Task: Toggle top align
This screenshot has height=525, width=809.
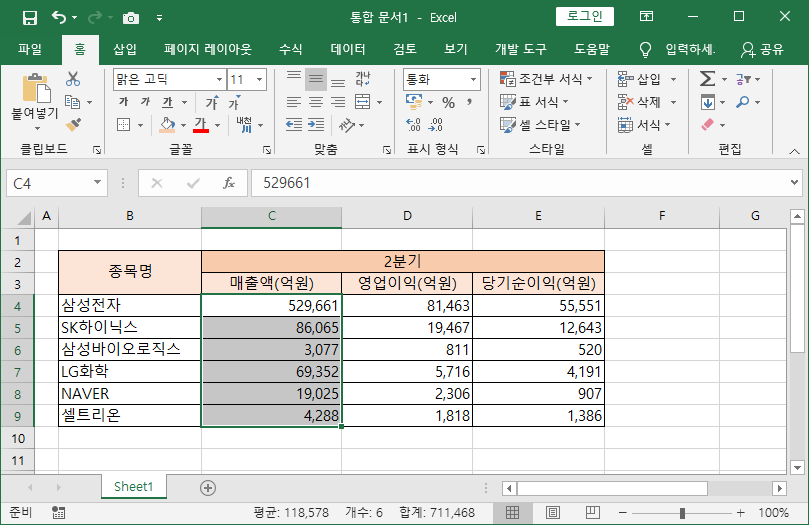Action: coord(294,79)
